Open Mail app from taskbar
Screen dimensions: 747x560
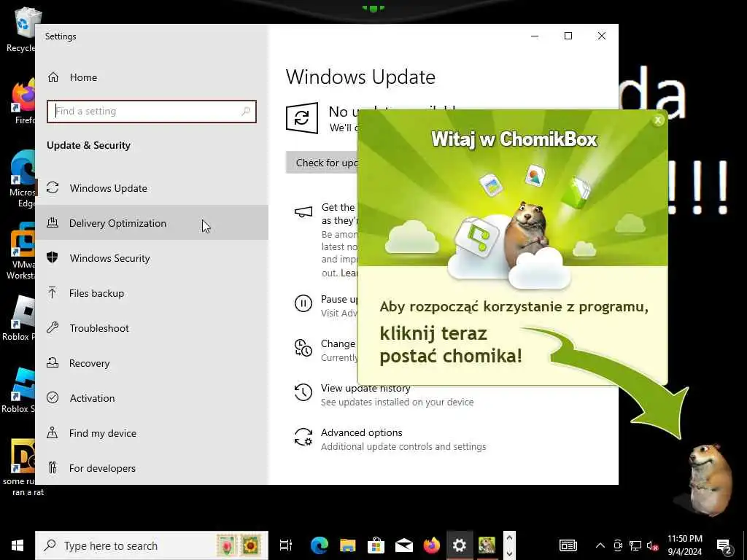coord(403,545)
